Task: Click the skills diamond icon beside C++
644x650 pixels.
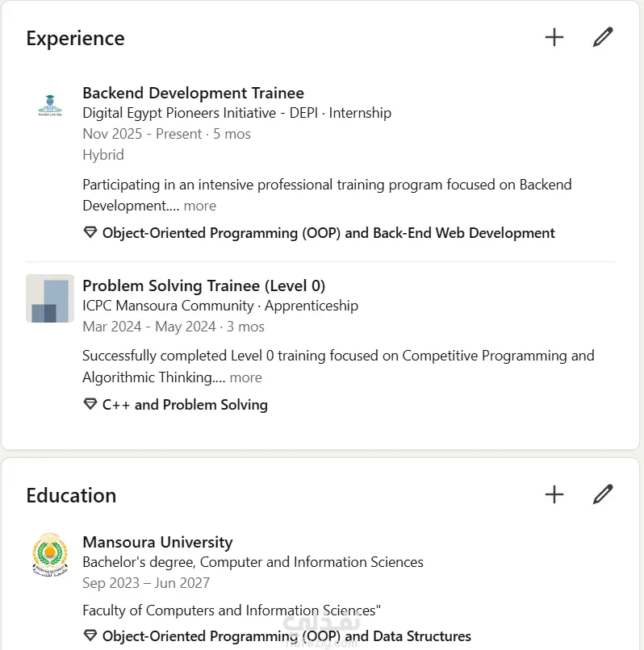Action: click(90, 404)
